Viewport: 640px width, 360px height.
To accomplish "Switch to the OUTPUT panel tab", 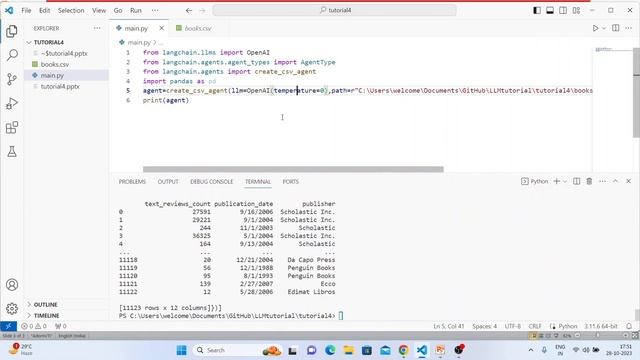I will tap(168, 181).
